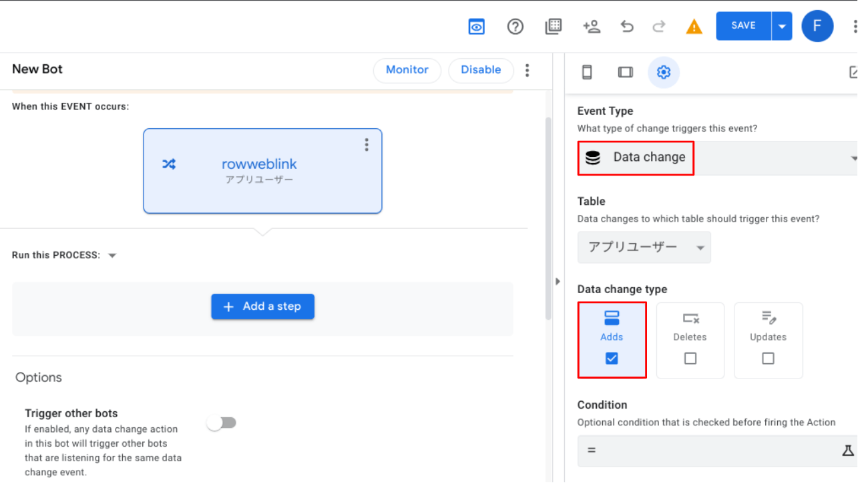The width and height of the screenshot is (868, 488).
Task: Open the New Bot three-dot options menu
Action: (527, 70)
